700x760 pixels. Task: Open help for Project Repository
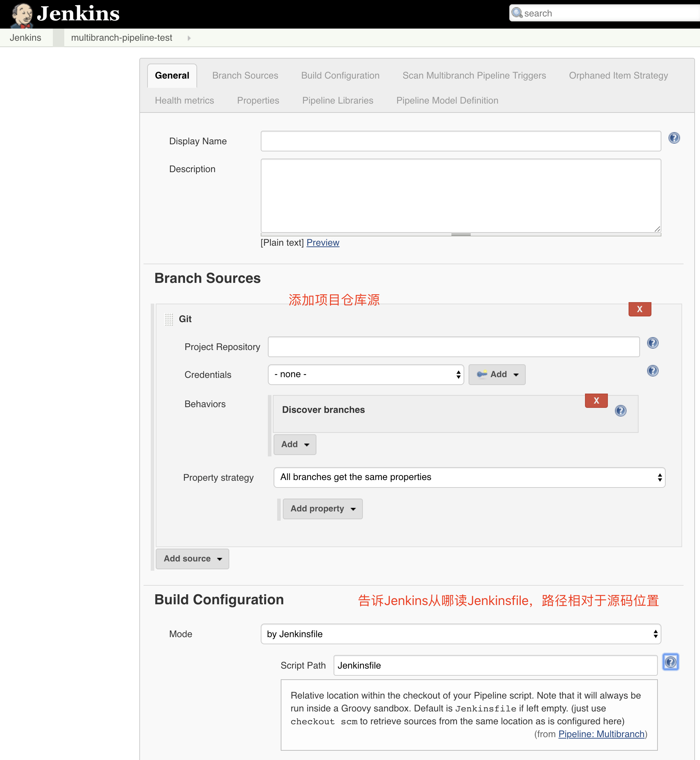652,343
